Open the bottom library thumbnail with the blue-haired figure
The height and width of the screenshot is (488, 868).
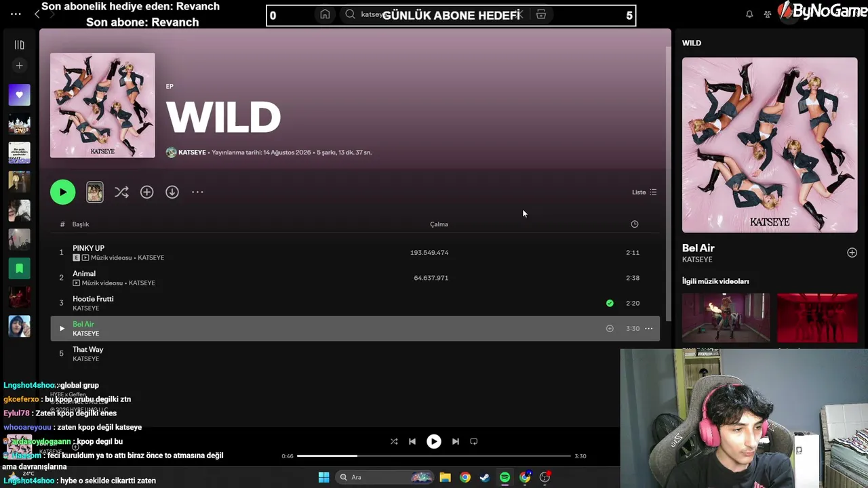[x=19, y=326]
